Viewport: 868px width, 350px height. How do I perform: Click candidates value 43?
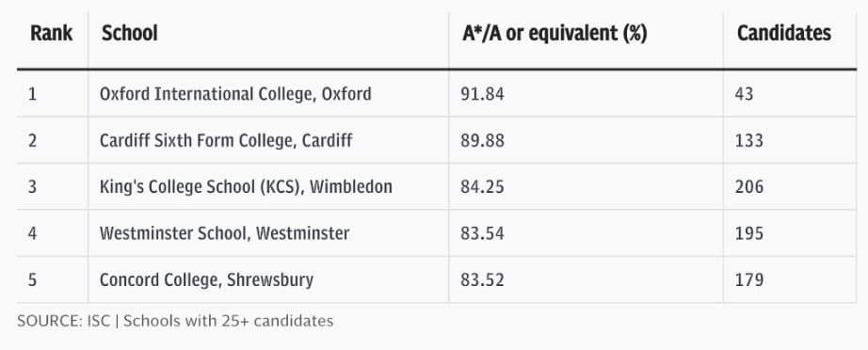(x=744, y=94)
